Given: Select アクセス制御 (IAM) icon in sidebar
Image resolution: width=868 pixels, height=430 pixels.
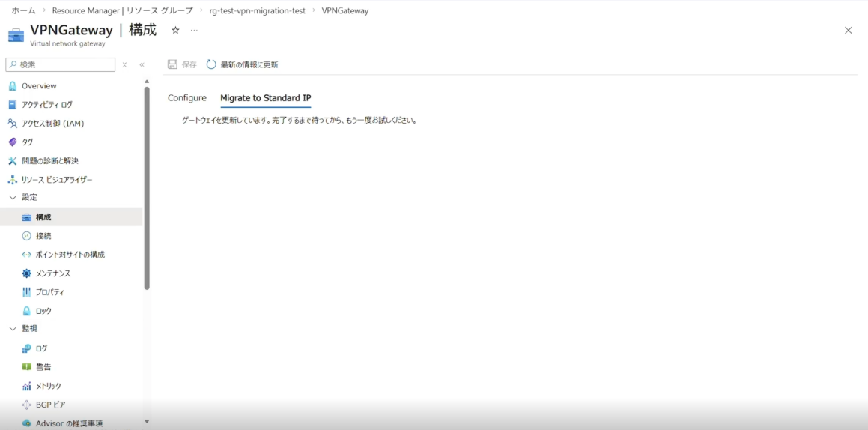Looking at the screenshot, I should (x=13, y=124).
